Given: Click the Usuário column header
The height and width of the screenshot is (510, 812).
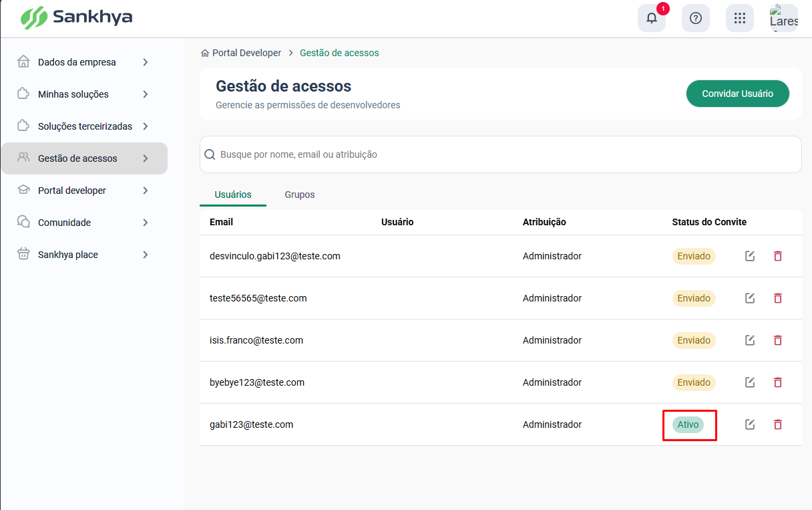Looking at the screenshot, I should click(397, 222).
